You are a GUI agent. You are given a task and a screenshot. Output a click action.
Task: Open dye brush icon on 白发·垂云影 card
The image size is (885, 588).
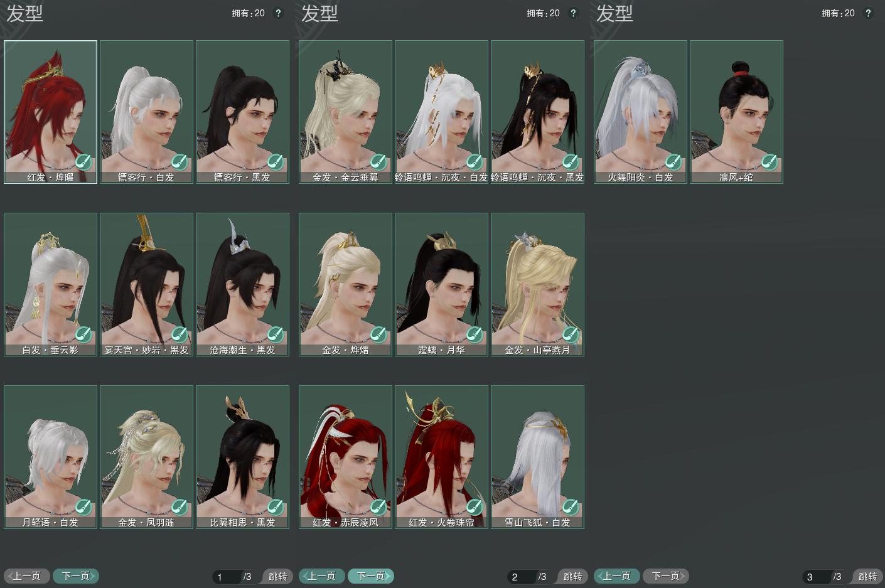tap(83, 334)
